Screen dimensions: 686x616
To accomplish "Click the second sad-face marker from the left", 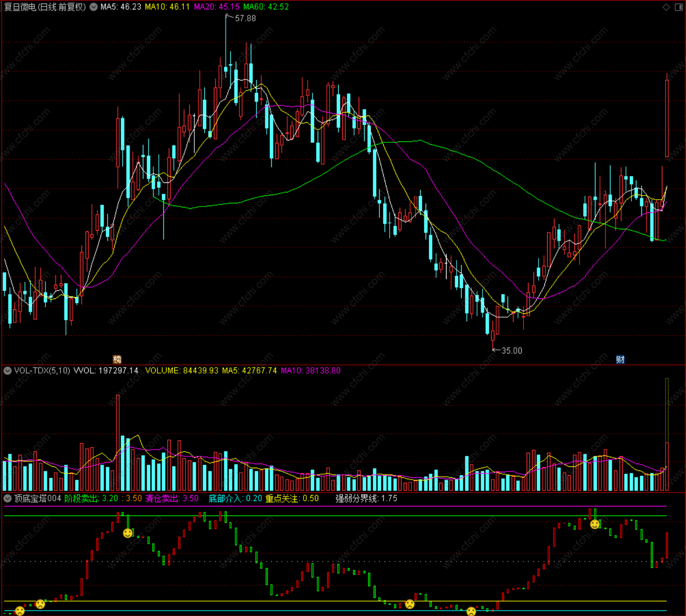I will click(x=41, y=604).
